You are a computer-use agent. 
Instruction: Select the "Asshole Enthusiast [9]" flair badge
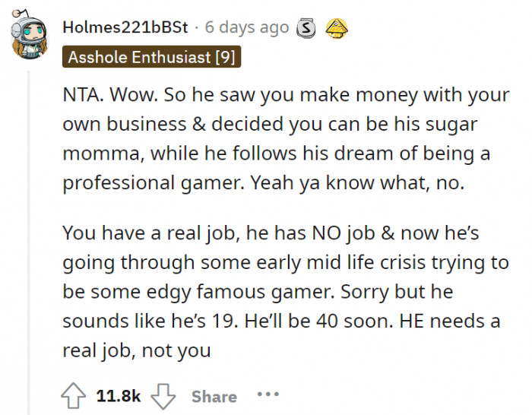point(153,56)
